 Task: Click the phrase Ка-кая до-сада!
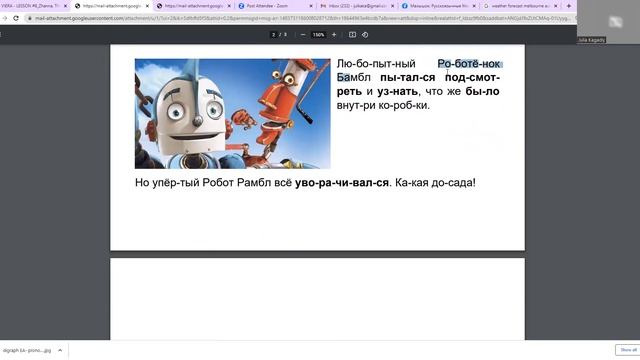point(436,182)
